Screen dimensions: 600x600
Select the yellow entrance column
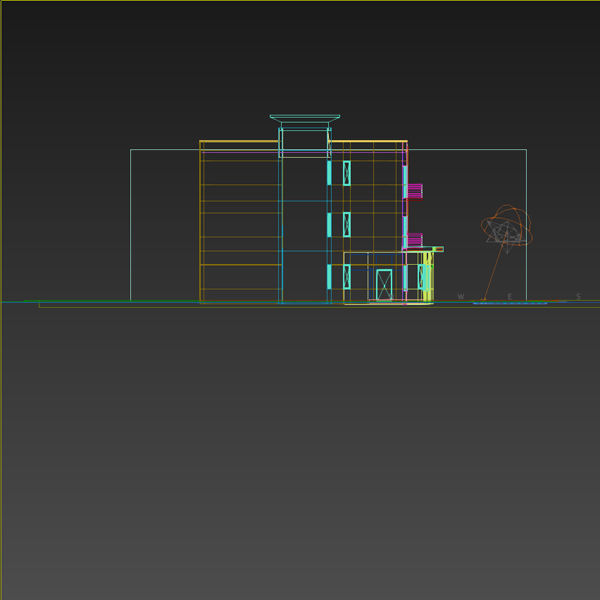click(428, 277)
